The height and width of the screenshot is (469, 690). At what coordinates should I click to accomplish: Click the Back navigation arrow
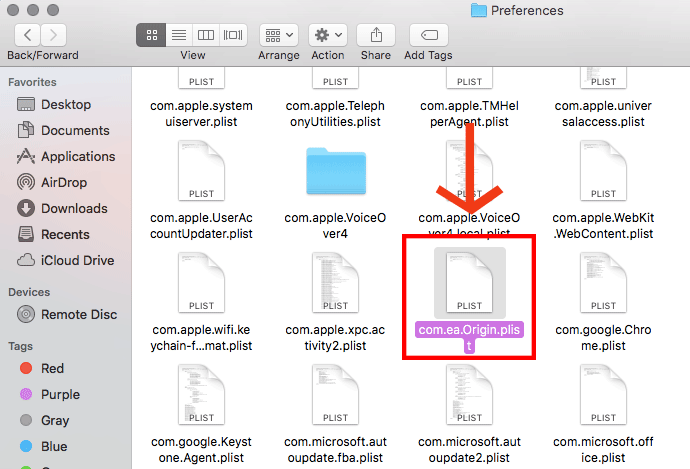click(x=26, y=35)
